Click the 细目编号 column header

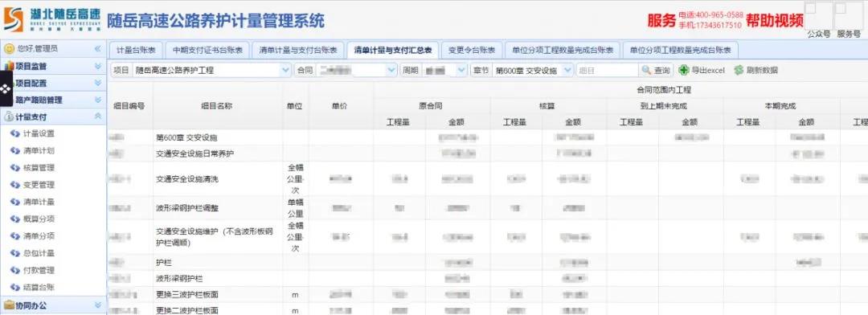tap(129, 106)
